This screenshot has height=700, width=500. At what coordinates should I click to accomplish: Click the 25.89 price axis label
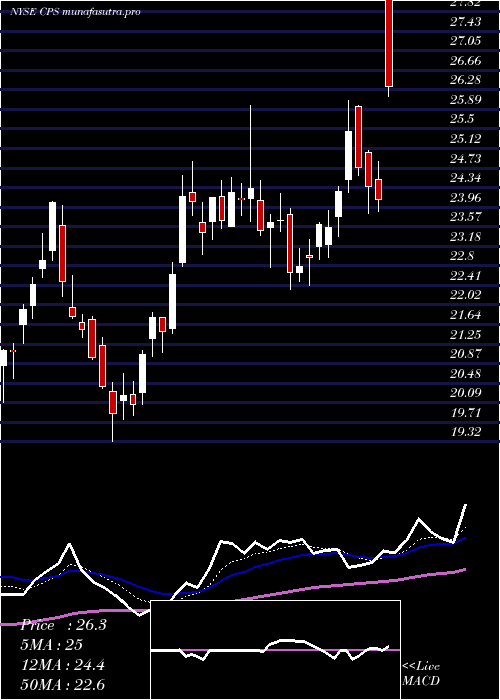coord(466,100)
